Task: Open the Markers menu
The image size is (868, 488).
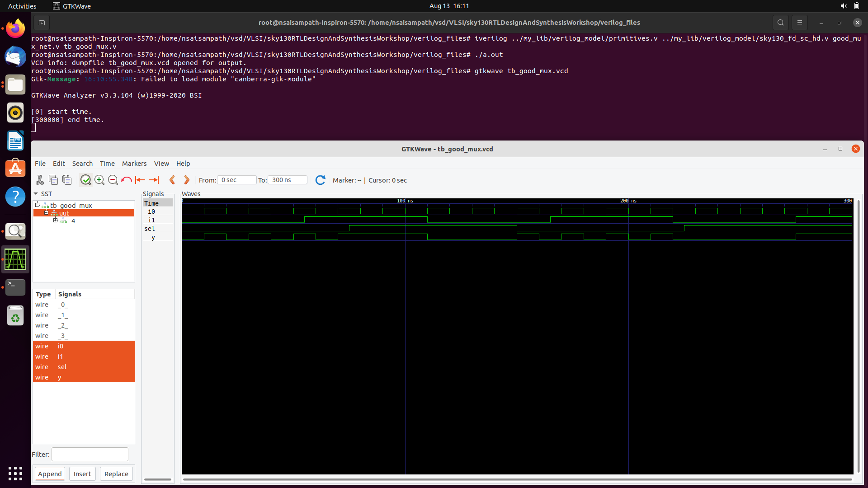Action: [x=134, y=164]
